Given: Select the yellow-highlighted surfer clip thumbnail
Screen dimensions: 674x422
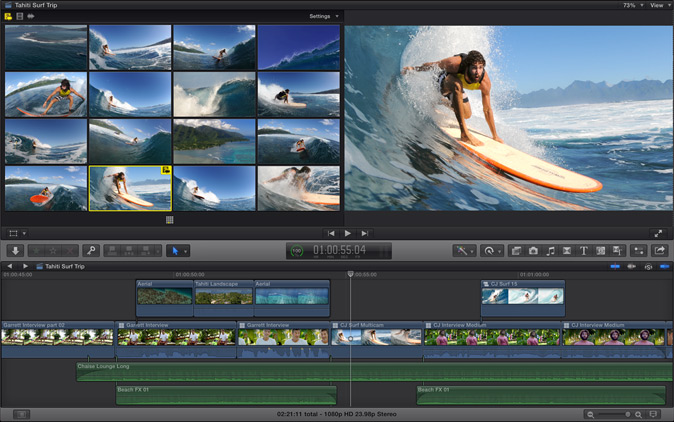Looking at the screenshot, I should pyautogui.click(x=130, y=188).
